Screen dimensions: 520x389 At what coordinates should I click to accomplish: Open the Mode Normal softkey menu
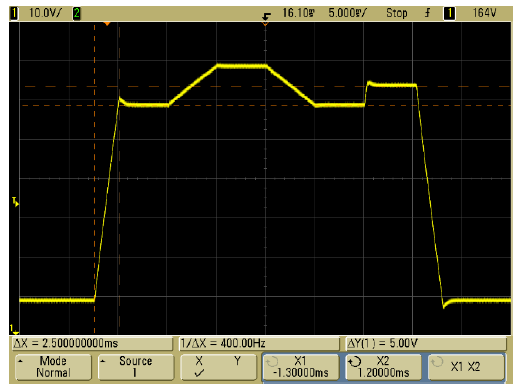click(53, 367)
